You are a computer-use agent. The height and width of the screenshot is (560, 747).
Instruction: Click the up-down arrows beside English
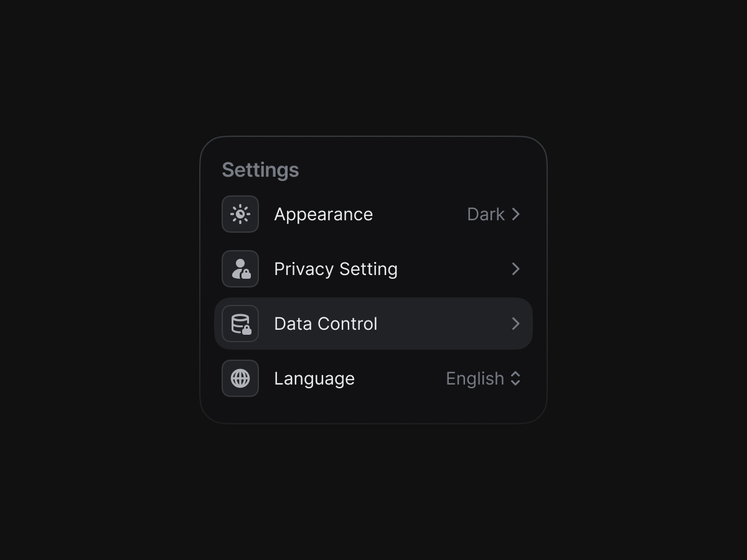click(517, 378)
